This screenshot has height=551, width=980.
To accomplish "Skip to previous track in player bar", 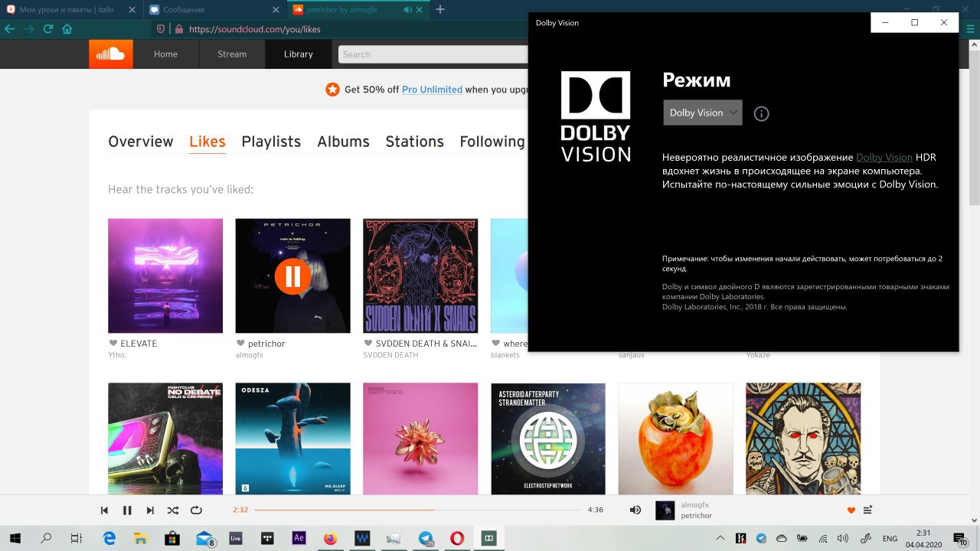I will click(104, 510).
